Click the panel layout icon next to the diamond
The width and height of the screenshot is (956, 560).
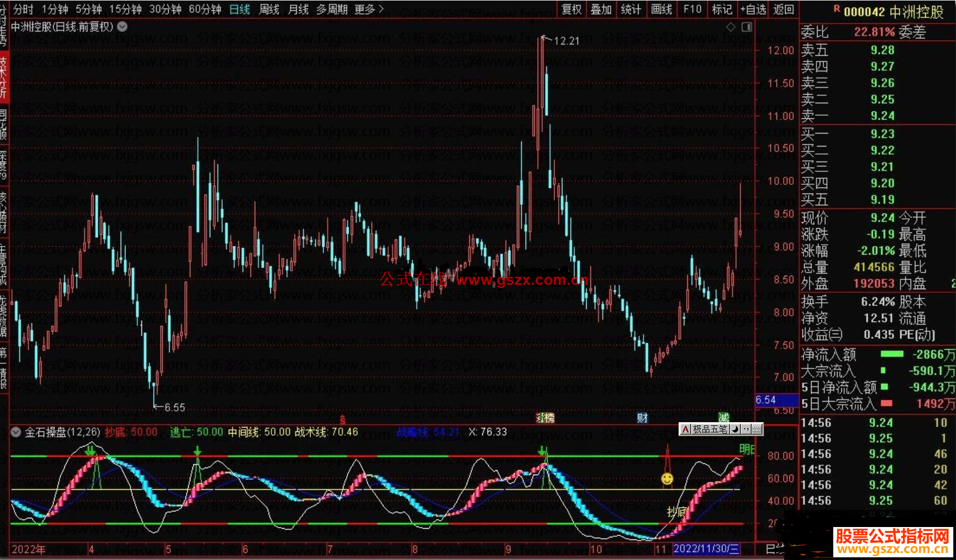click(747, 26)
